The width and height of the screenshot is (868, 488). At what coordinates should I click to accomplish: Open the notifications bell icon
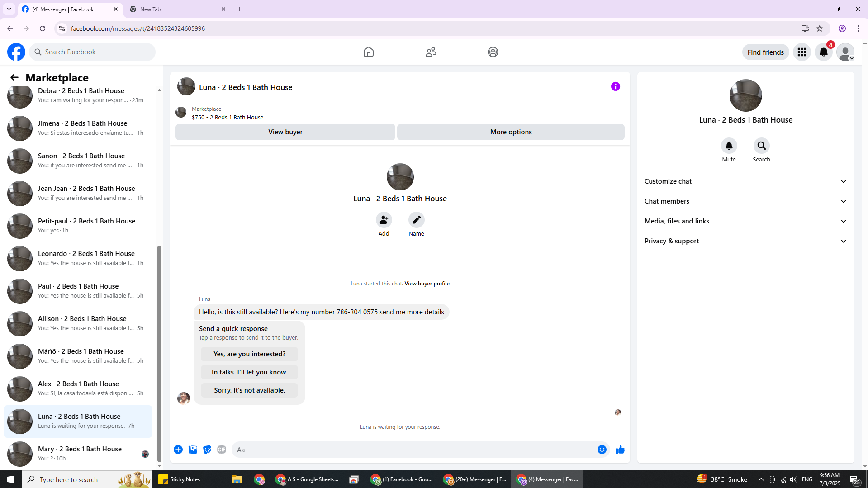[824, 52]
